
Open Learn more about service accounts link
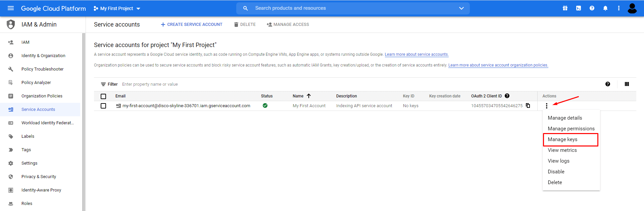(x=416, y=54)
